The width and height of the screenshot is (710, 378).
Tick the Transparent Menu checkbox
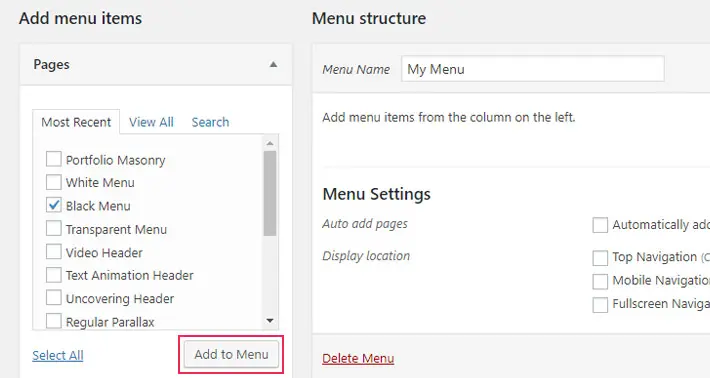(53, 228)
